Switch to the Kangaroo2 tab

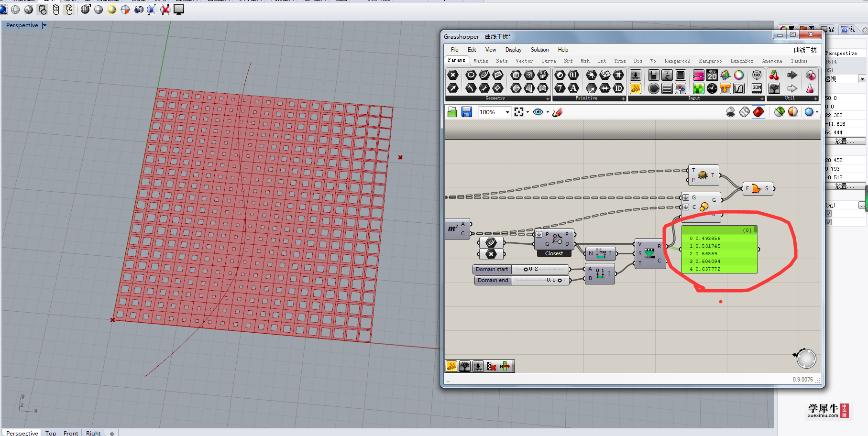point(677,61)
